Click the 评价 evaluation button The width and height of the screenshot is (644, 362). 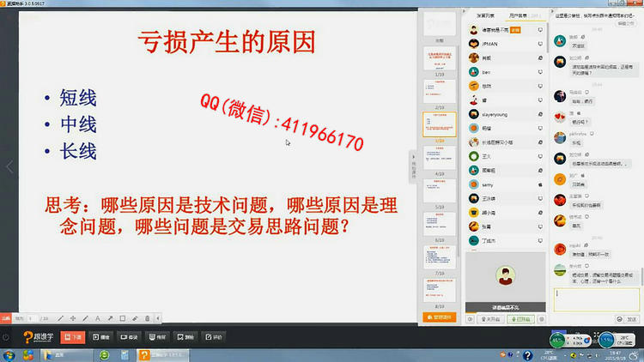pos(214,337)
